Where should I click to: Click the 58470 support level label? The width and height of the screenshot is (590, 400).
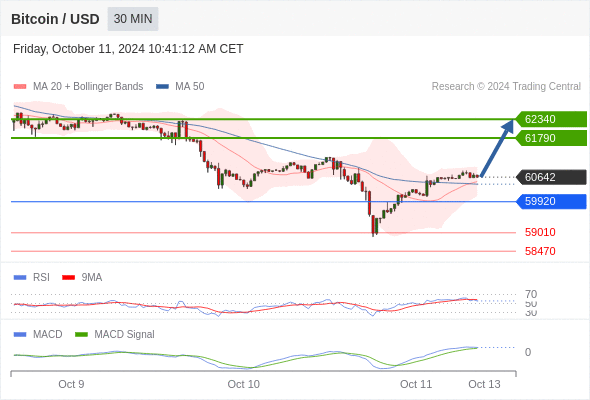coord(540,251)
